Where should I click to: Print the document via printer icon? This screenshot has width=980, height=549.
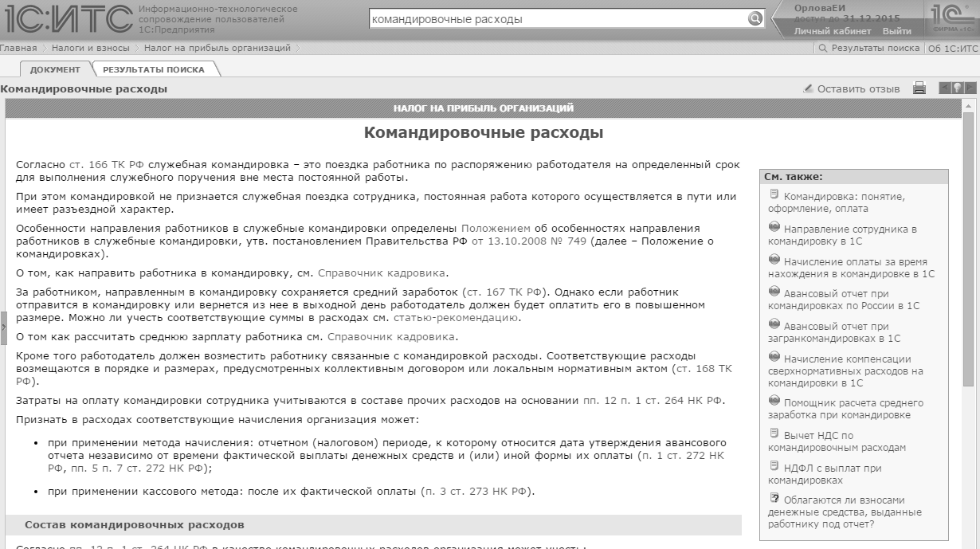[919, 88]
